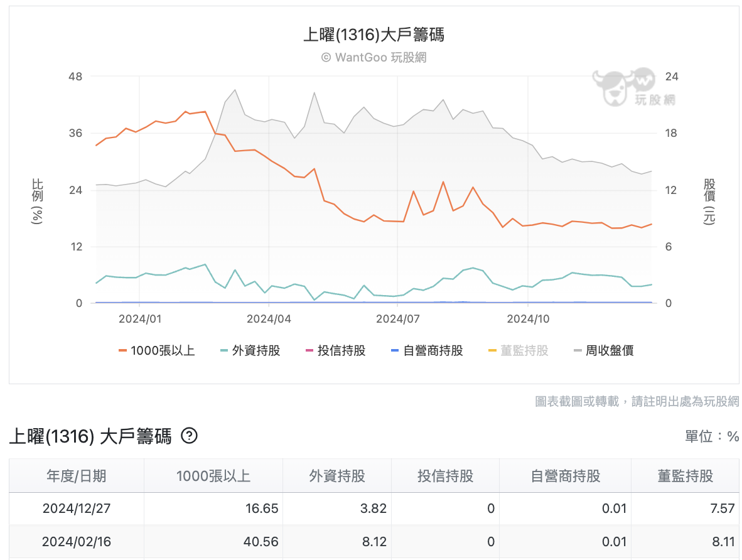The width and height of the screenshot is (742, 560).
Task: Click the 3.82 foreign holding cell
Action: tap(337, 509)
